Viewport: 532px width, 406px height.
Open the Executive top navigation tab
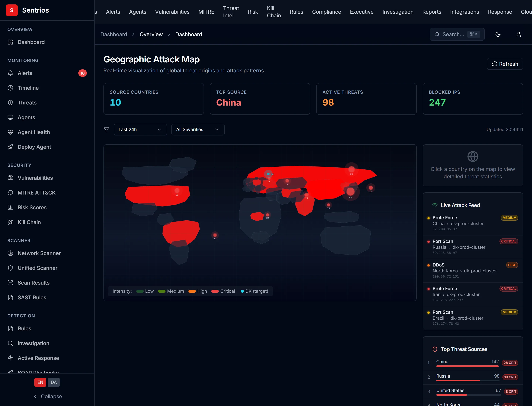click(362, 12)
